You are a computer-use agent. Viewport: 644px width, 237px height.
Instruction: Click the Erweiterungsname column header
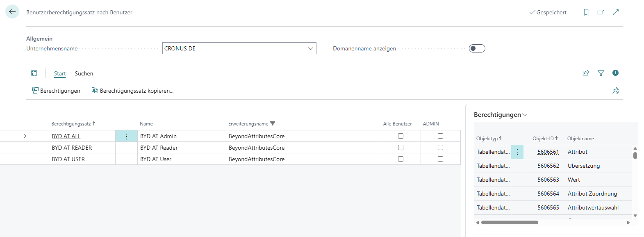(248, 123)
